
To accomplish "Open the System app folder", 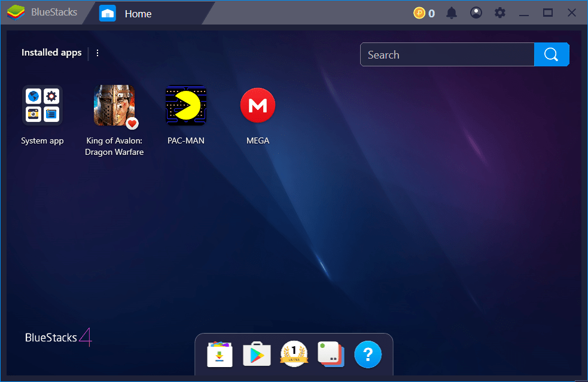I will 42,105.
